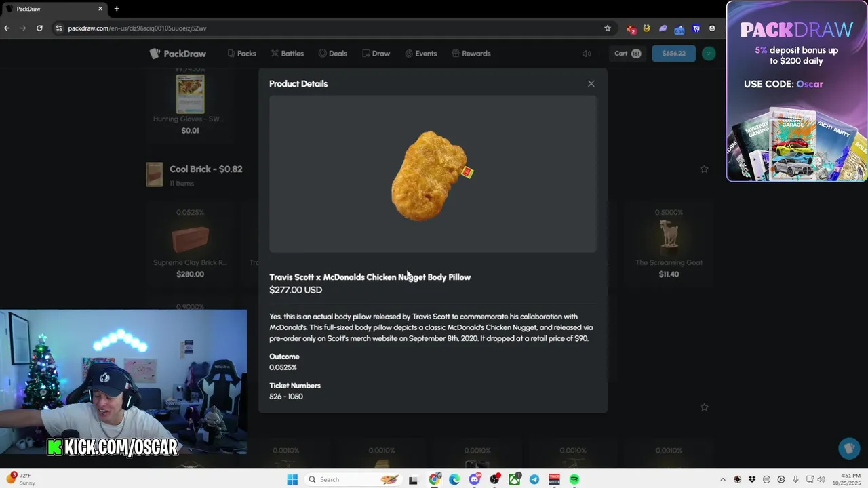Click the chicken nugget pillow product image
868x488 pixels.
(432, 175)
